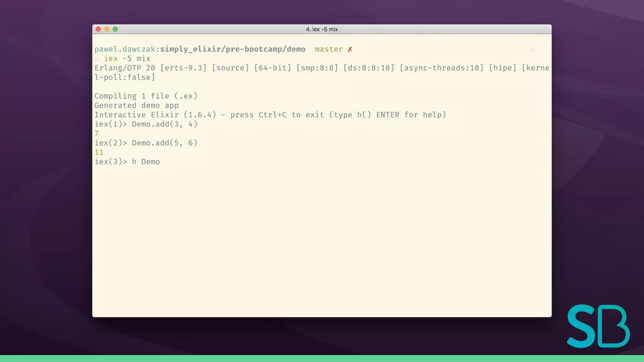Click the pawel.dawczak username in prompt
Image resolution: width=644 pixels, height=362 pixels.
pos(125,49)
